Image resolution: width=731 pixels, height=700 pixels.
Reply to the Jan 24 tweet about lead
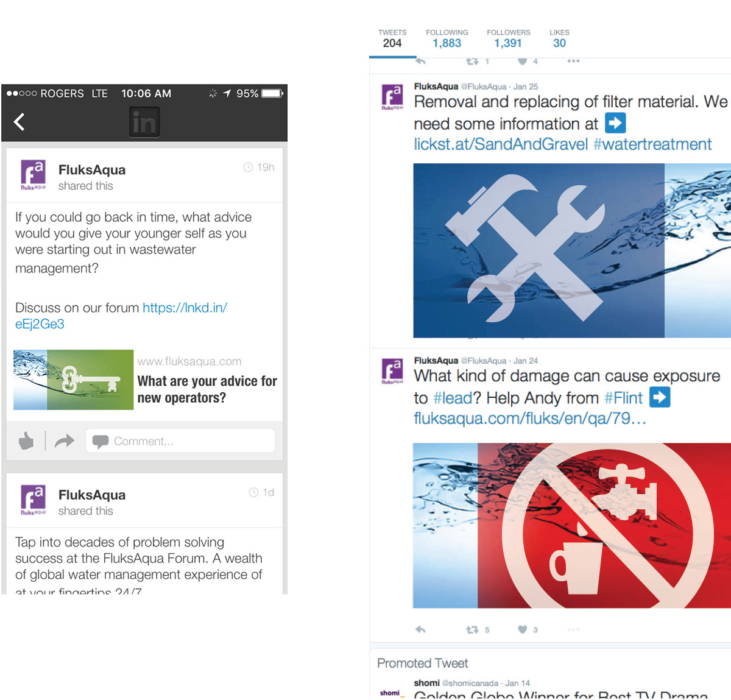(420, 629)
